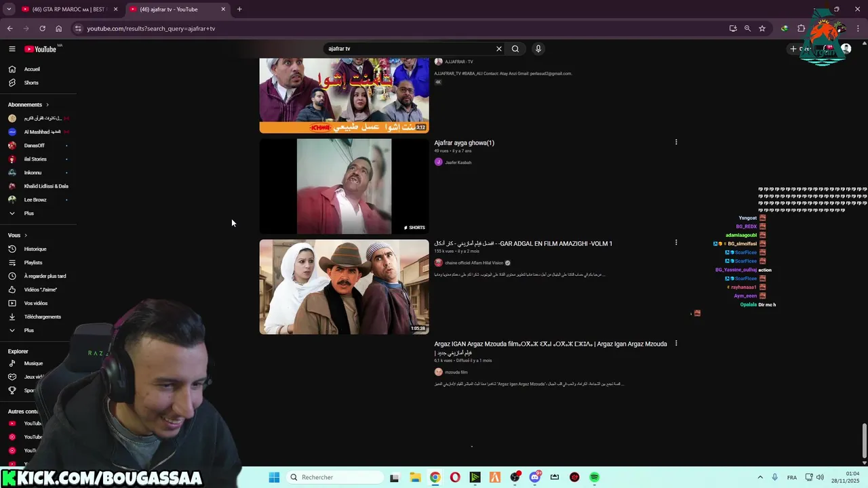Open the Extensions puzzle icon
Image resolution: width=868 pixels, height=488 pixels.
(x=801, y=28)
